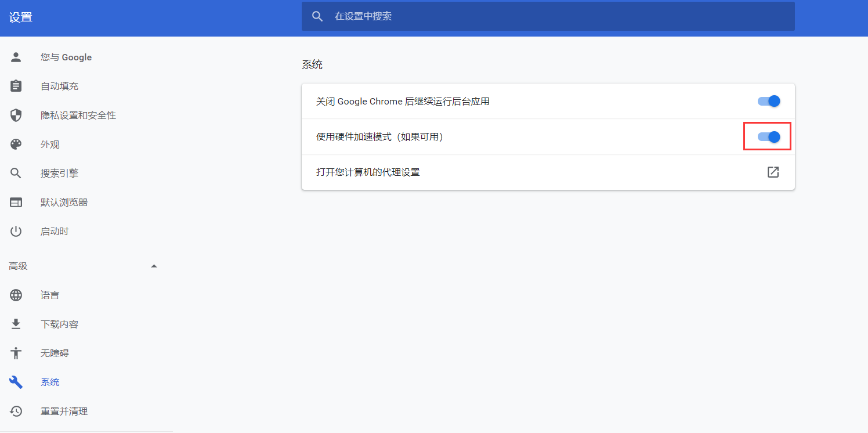This screenshot has width=868, height=433.
Task: Click the 打开您计算机的代理设置 row text
Action: (x=368, y=172)
